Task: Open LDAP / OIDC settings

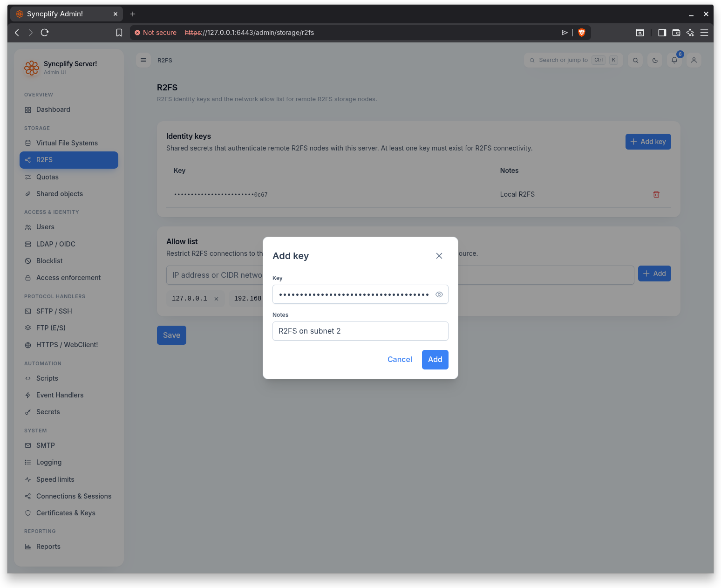Action: pos(69,244)
